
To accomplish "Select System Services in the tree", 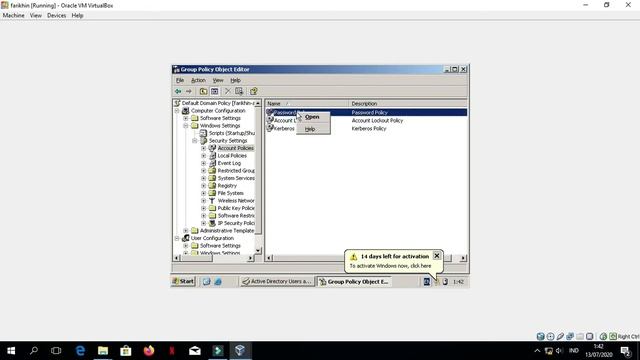I will (236, 178).
